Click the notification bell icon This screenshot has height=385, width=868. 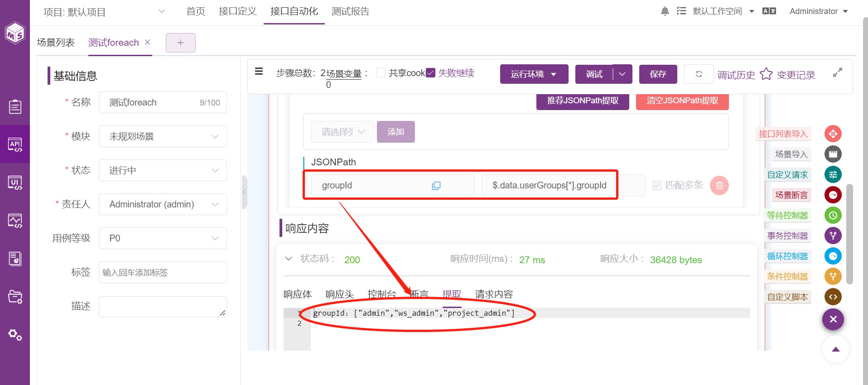click(x=665, y=11)
